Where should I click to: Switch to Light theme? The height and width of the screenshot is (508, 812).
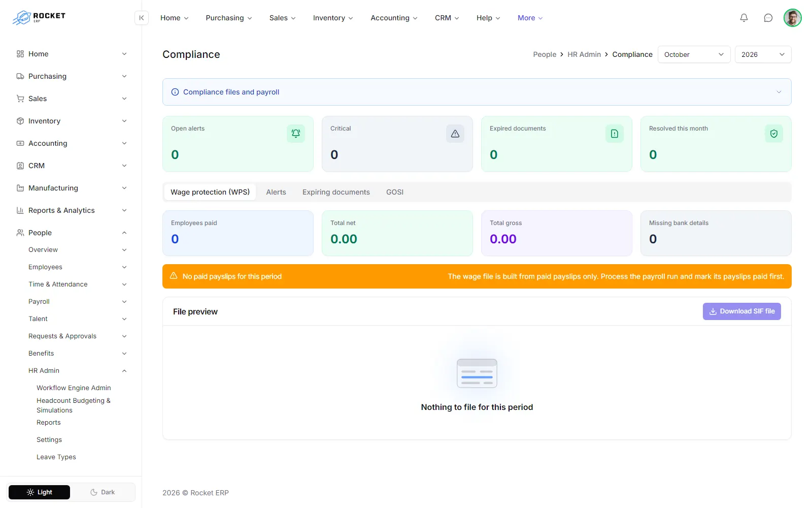(x=40, y=492)
